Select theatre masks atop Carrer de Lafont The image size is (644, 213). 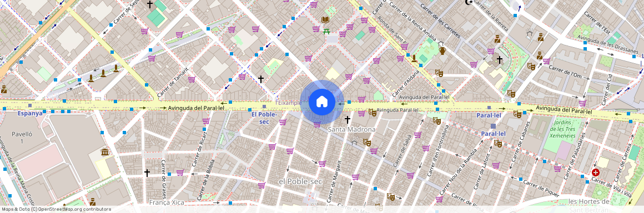click(x=498, y=143)
